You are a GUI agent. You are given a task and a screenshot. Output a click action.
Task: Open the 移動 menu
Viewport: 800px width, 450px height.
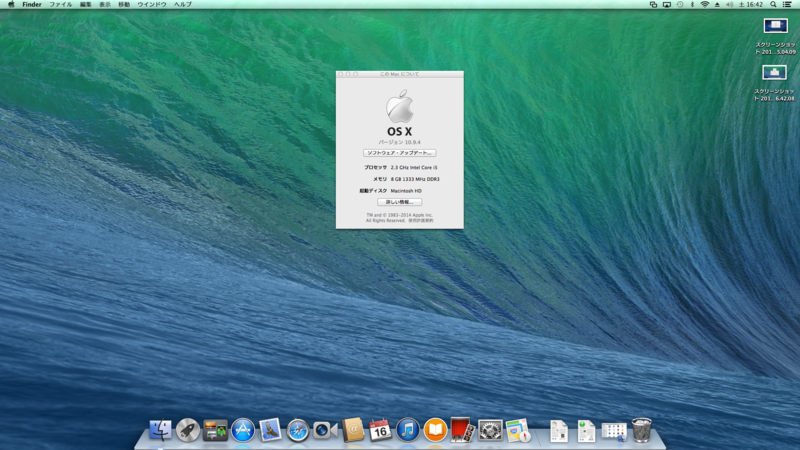124,5
